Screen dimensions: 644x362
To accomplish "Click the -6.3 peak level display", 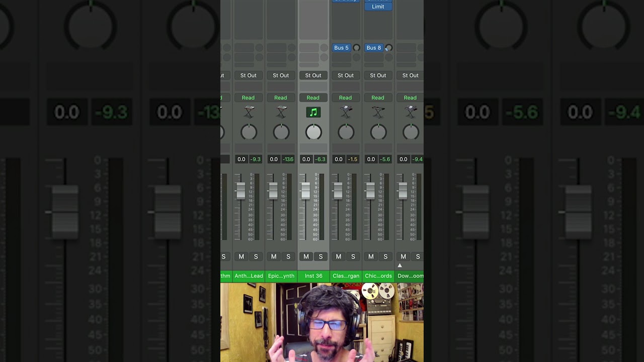I will [x=320, y=159].
